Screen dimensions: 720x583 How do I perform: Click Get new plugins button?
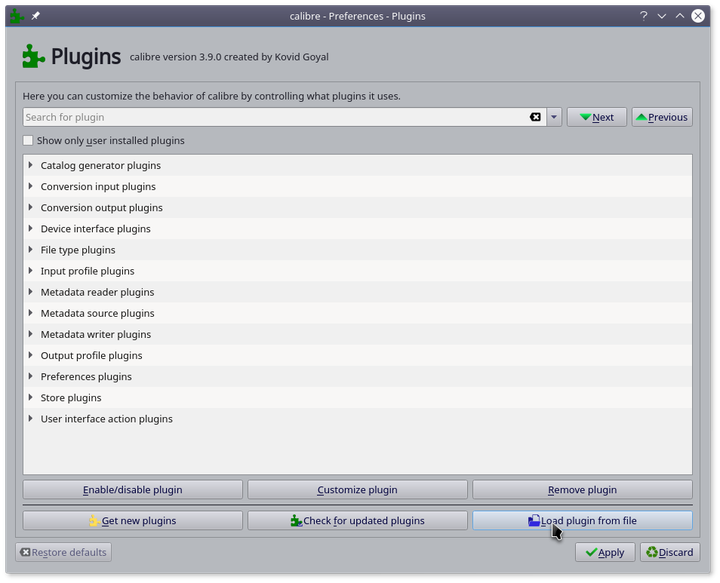click(x=133, y=520)
